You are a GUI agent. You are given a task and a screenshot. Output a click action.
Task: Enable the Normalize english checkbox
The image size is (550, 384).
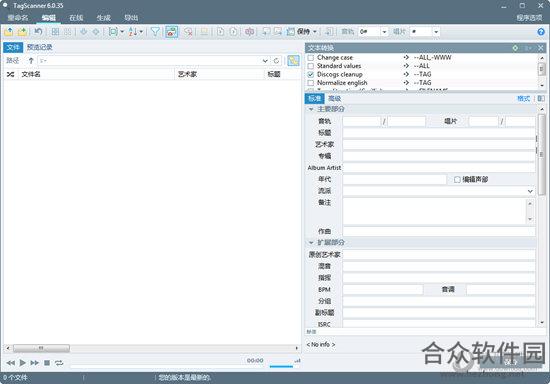coord(311,83)
